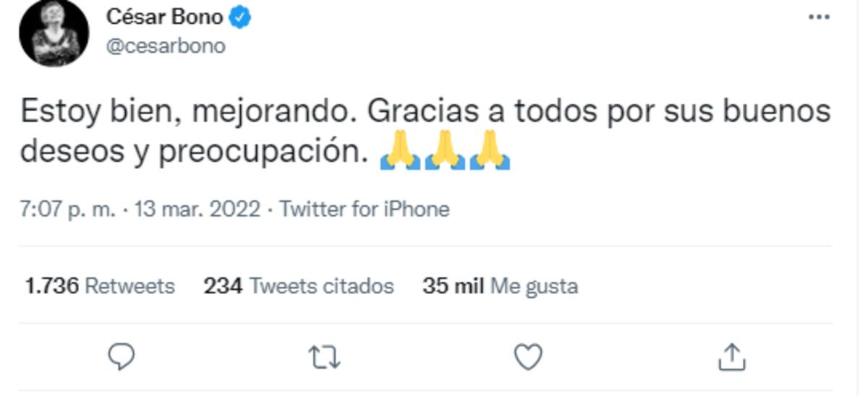Like the tweet with heart icon
This screenshot has height=396, width=868.
528,356
